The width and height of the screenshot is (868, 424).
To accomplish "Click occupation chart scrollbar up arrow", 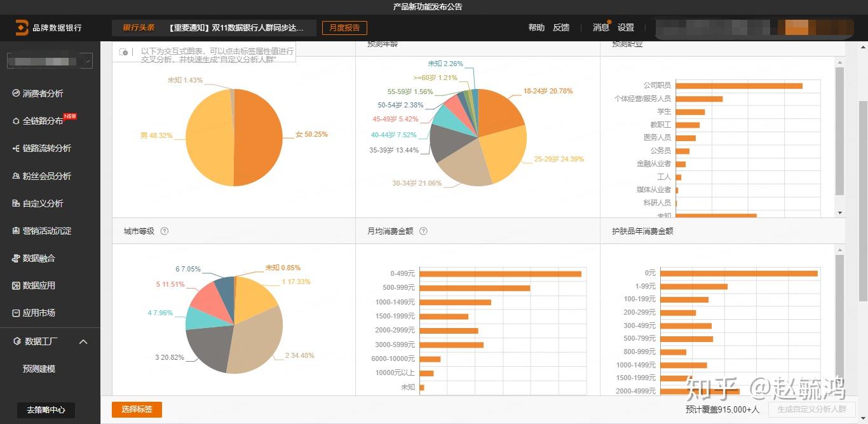I will 839,62.
